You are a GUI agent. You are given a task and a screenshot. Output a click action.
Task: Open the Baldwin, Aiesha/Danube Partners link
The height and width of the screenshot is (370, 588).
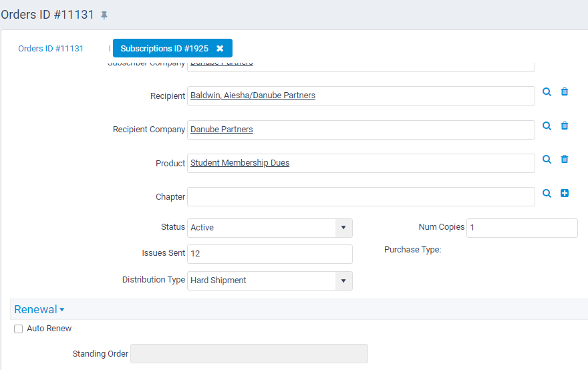[253, 96]
